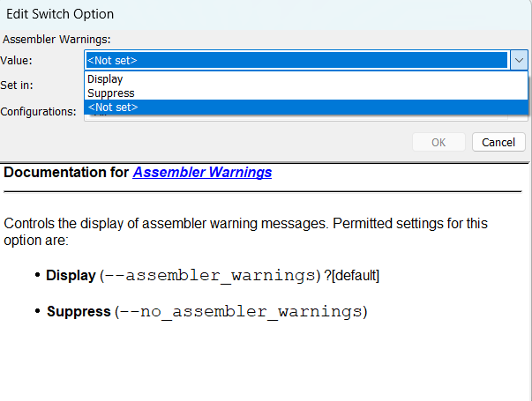
Task: Click the bold Suppress bullet in documentation
Action: point(79,312)
